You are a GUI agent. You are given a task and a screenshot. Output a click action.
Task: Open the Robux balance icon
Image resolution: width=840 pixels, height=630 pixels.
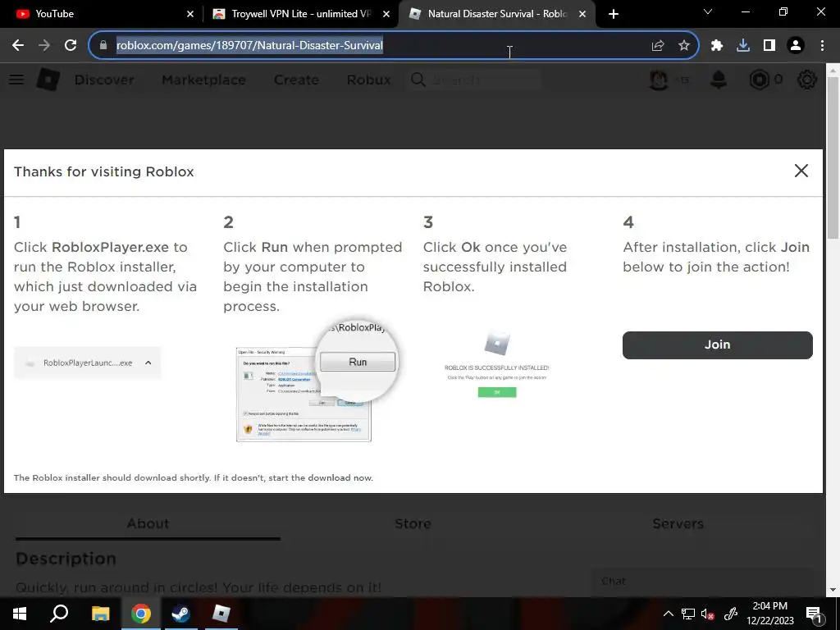coord(759,80)
